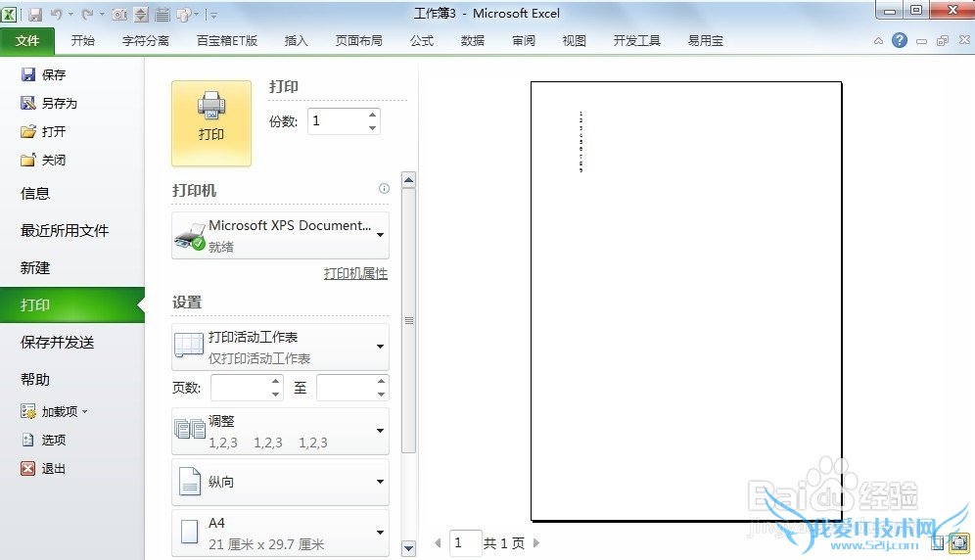Click 退出 (Exit) with red X icon
Image resolution: width=975 pixels, height=560 pixels.
tap(43, 468)
